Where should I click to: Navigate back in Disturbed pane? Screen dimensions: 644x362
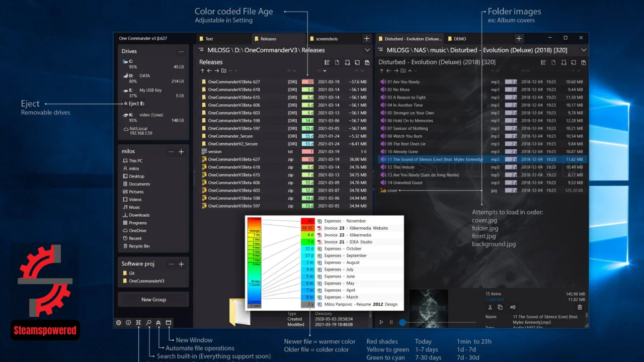point(388,71)
